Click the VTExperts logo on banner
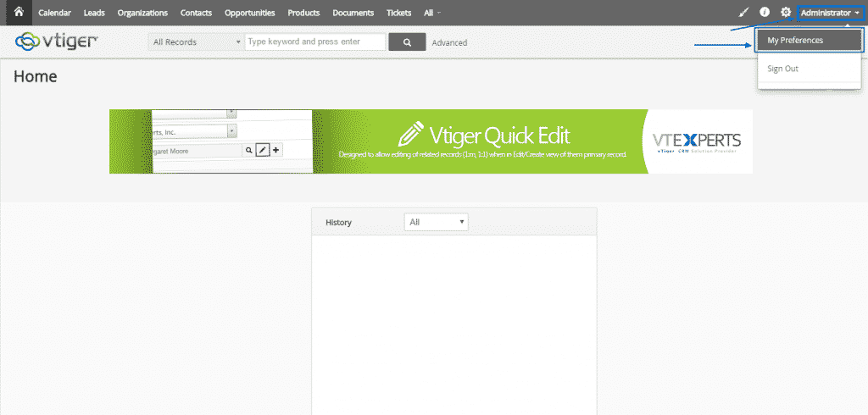Screen dimensions: 868x415 [697, 141]
